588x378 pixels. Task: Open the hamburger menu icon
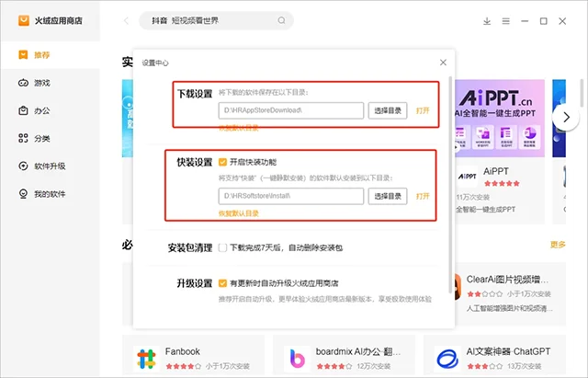coord(506,21)
